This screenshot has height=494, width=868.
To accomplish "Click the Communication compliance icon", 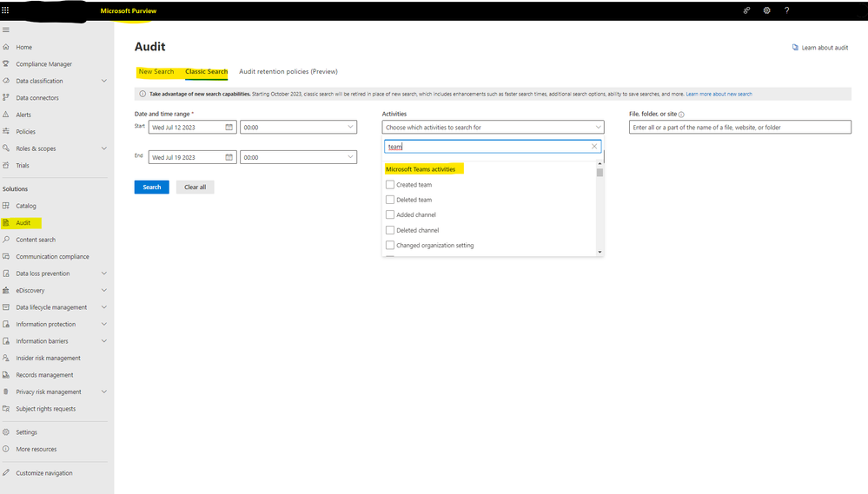I will click(x=6, y=257).
